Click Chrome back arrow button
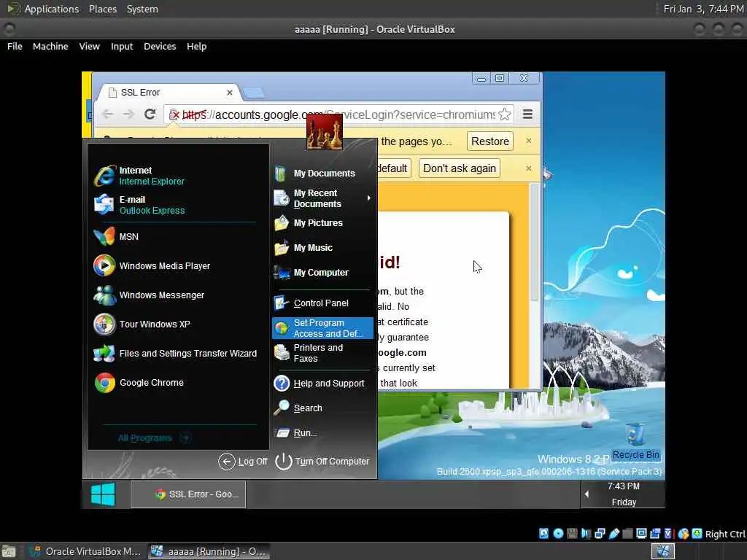The image size is (747, 560). pyautogui.click(x=108, y=114)
